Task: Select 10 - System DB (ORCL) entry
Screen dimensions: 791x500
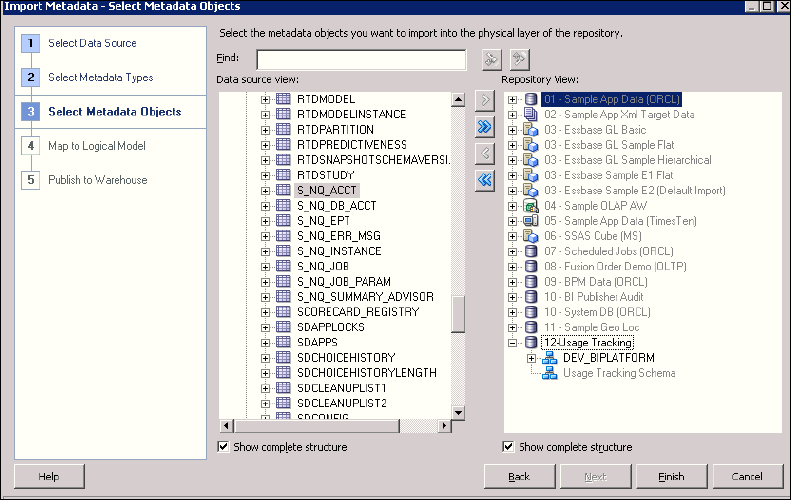Action: [597, 312]
